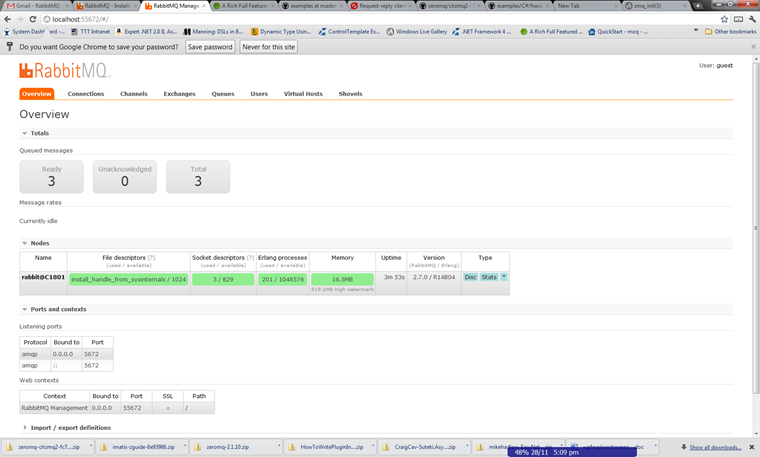Close the downloads bar with its X

click(752, 447)
